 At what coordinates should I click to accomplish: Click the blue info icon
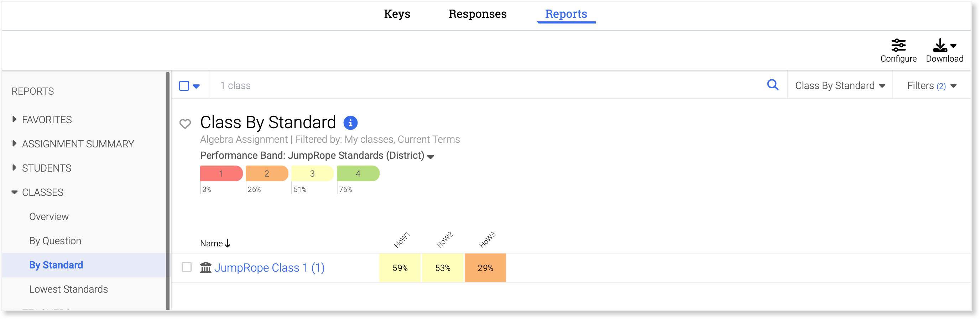pos(350,123)
